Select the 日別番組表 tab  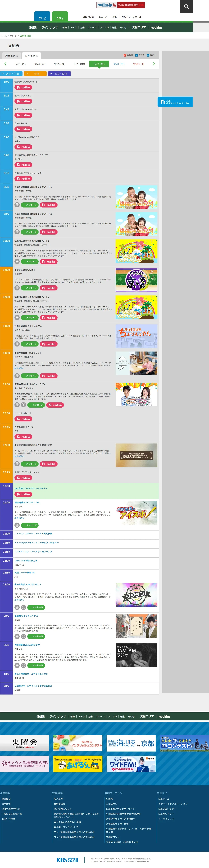(32, 56)
